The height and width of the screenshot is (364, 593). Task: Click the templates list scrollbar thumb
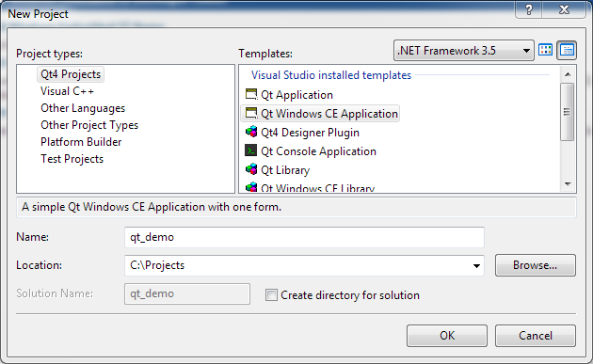[x=568, y=112]
